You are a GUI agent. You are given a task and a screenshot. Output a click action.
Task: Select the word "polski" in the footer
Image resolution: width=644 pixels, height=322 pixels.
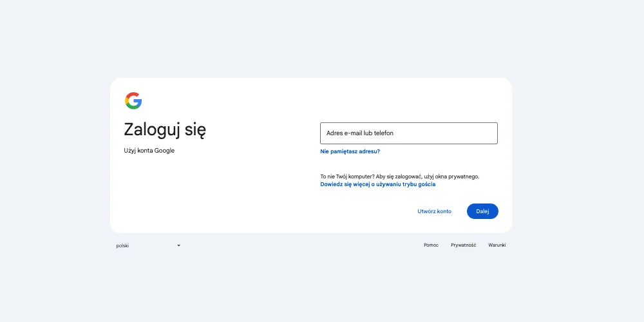tap(122, 245)
